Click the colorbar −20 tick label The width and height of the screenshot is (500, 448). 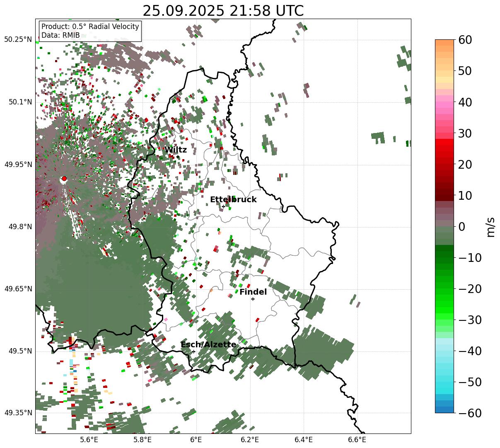(469, 288)
